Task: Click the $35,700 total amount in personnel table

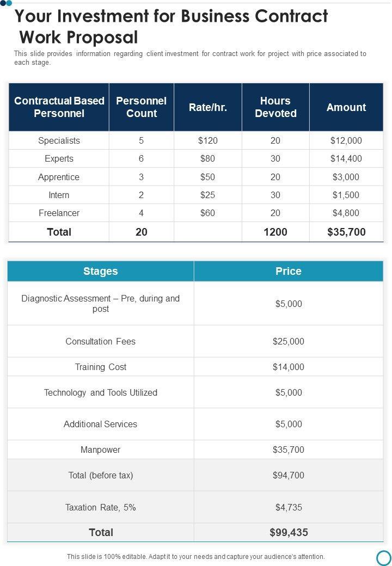Action: [346, 232]
